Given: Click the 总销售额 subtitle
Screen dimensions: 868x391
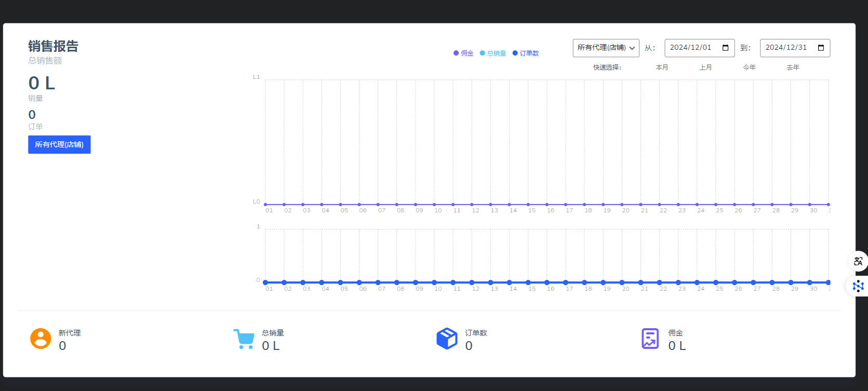Looking at the screenshot, I should [45, 61].
